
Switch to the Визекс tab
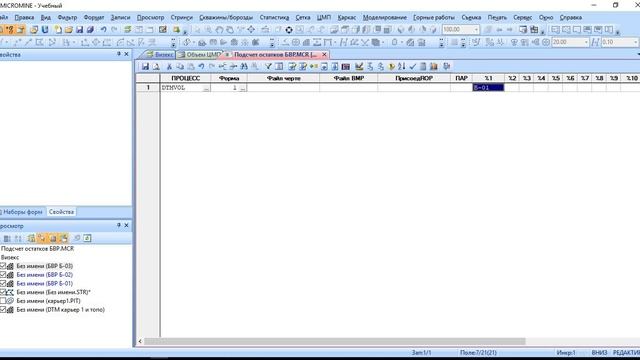pyautogui.click(x=160, y=55)
